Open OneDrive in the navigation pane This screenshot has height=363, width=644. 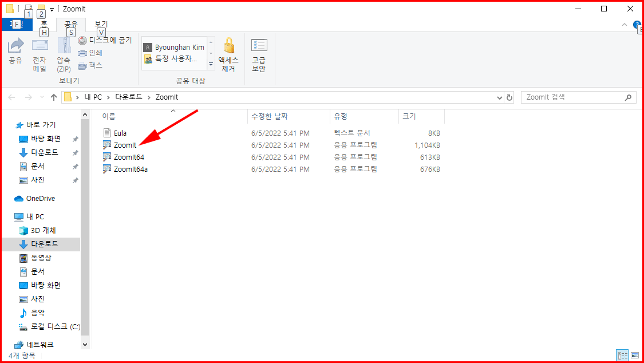(x=40, y=198)
